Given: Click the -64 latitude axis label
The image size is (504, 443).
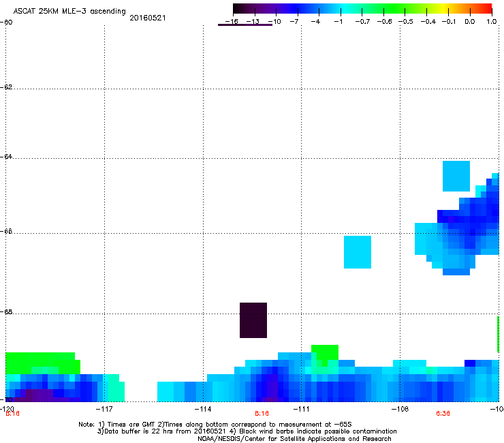Looking at the screenshot, I should [6, 157].
